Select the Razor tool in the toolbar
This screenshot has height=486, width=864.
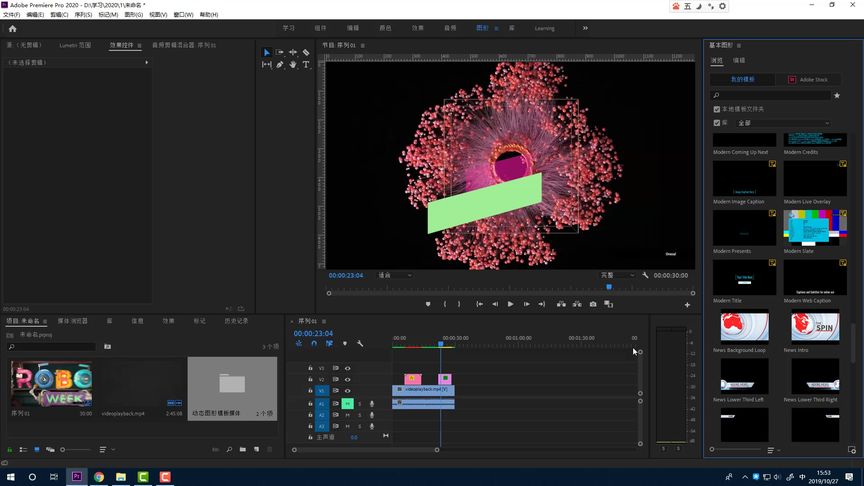(x=306, y=52)
